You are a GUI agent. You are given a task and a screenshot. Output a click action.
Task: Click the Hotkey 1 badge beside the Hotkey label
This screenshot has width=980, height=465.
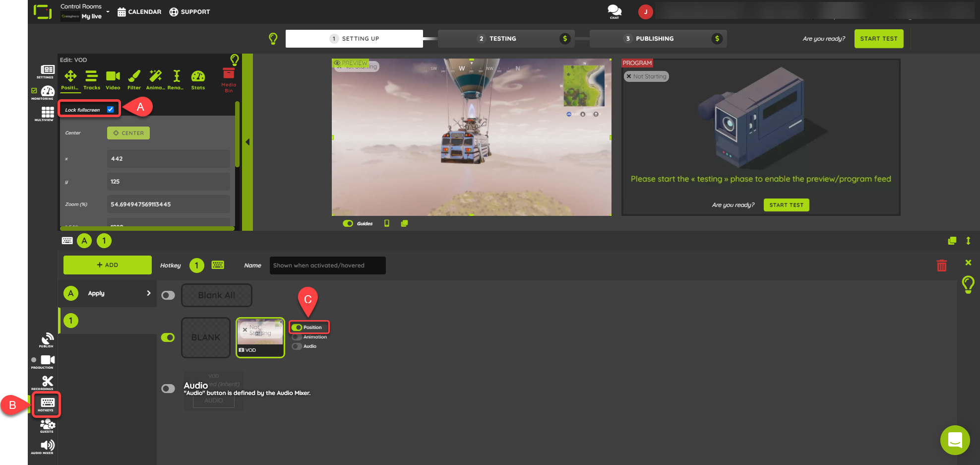pos(197,266)
